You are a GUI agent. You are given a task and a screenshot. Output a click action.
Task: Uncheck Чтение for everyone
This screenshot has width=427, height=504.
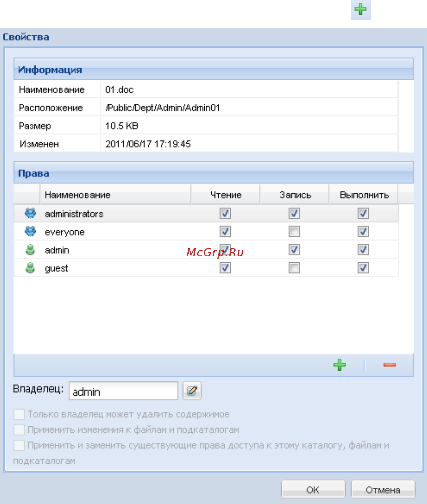pos(225,232)
